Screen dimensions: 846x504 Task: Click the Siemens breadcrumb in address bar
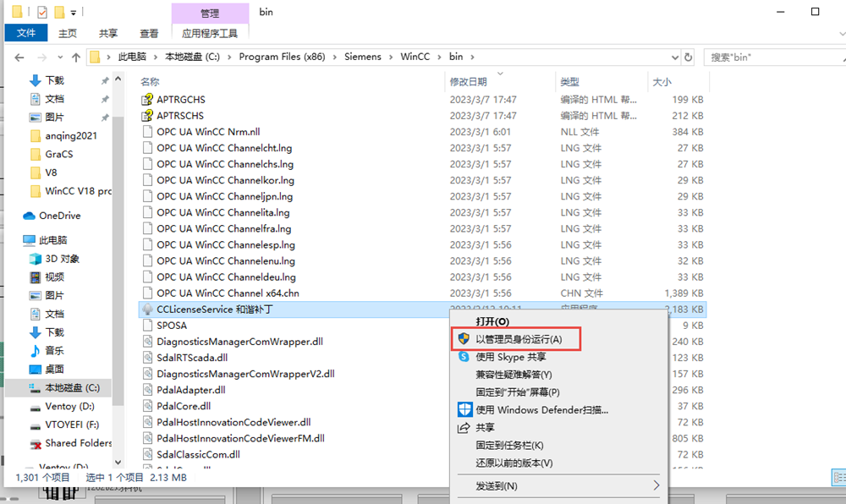pos(362,57)
